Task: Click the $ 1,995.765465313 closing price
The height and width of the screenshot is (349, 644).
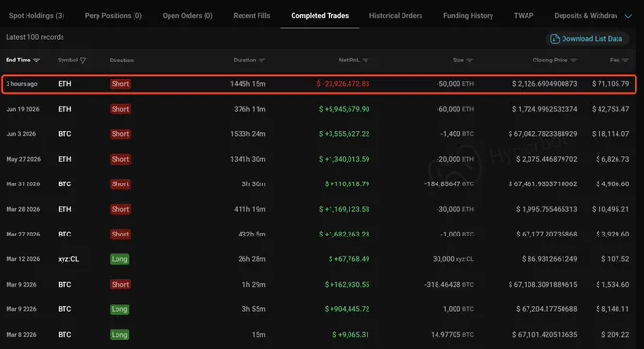Action: click(546, 209)
